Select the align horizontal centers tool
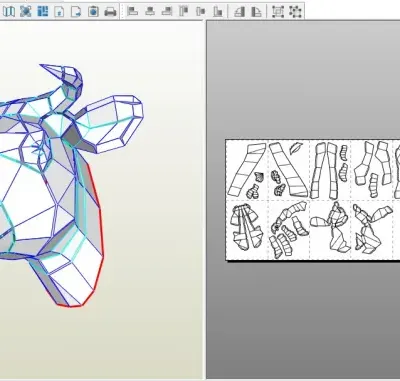400x381 pixels. click(x=150, y=11)
